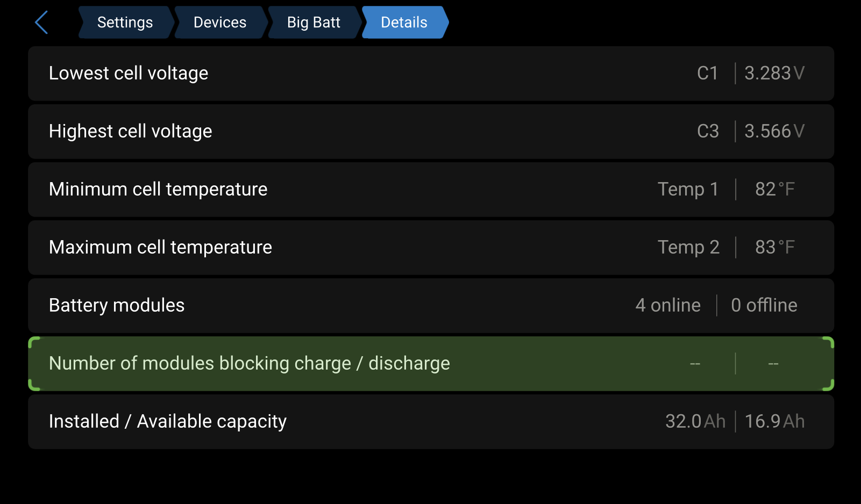The width and height of the screenshot is (861, 504).
Task: Click the 4 online modules value
Action: [x=668, y=305]
